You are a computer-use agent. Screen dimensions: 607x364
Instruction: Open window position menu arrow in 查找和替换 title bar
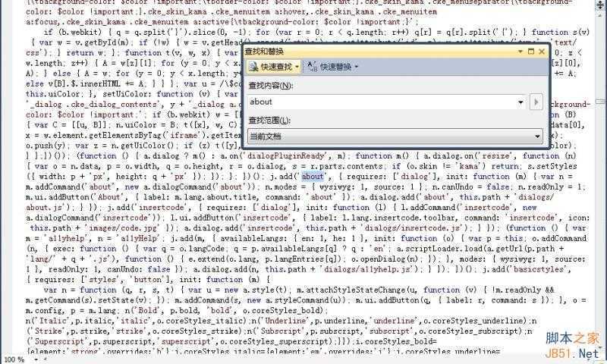[521, 51]
